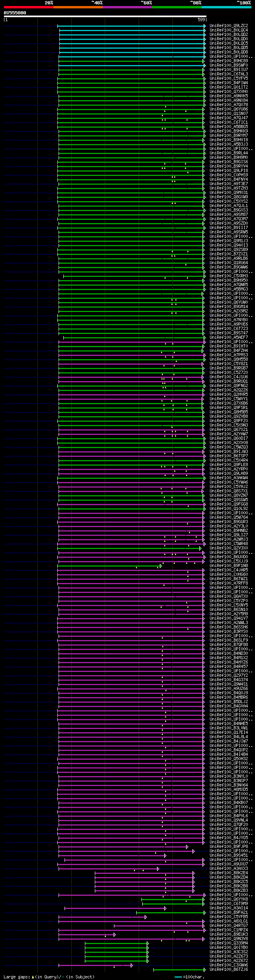Open hit UniRef100_Q6ATX0

pos(229,597)
